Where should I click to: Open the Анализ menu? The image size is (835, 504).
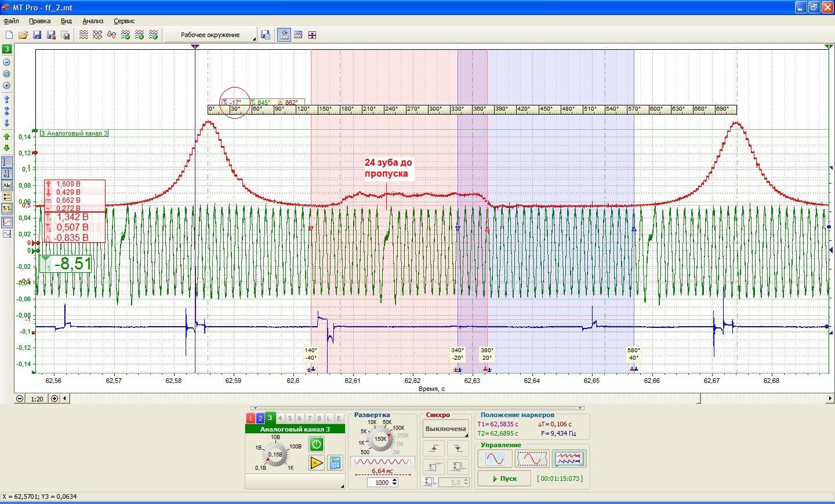[x=93, y=21]
